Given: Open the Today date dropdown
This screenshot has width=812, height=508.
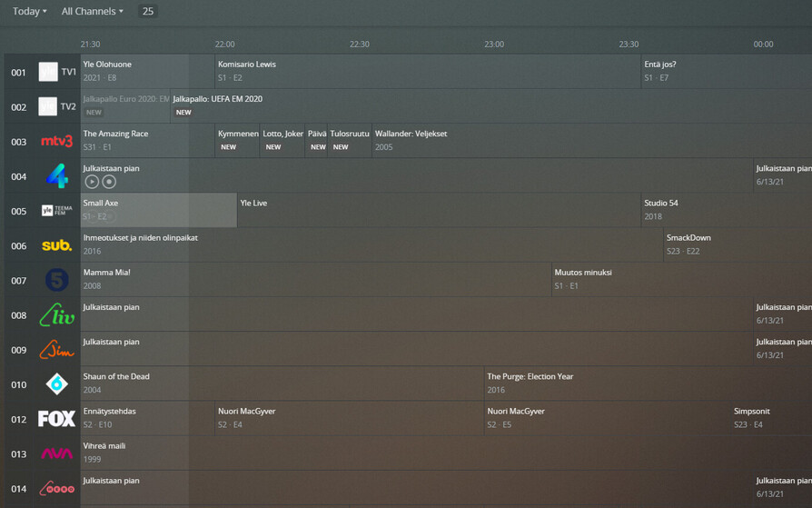Looking at the screenshot, I should (29, 11).
